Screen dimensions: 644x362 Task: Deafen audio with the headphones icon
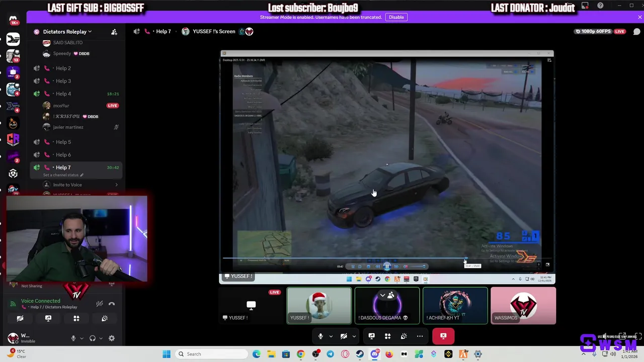pos(93,338)
